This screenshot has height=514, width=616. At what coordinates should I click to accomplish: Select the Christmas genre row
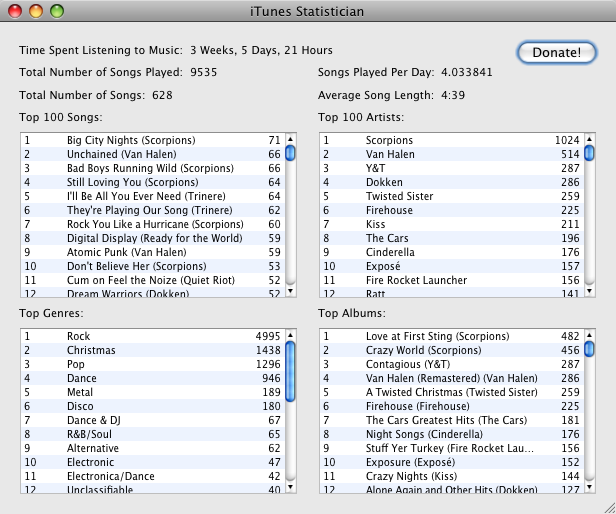tap(153, 350)
